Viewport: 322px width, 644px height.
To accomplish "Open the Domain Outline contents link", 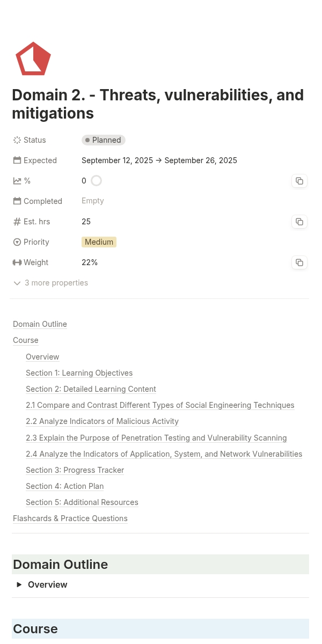I will click(40, 324).
